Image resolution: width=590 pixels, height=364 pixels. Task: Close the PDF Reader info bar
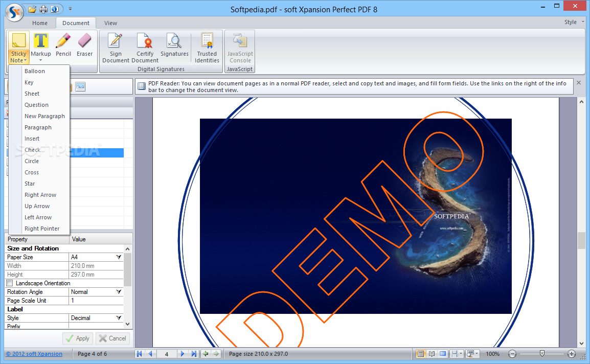tap(579, 83)
